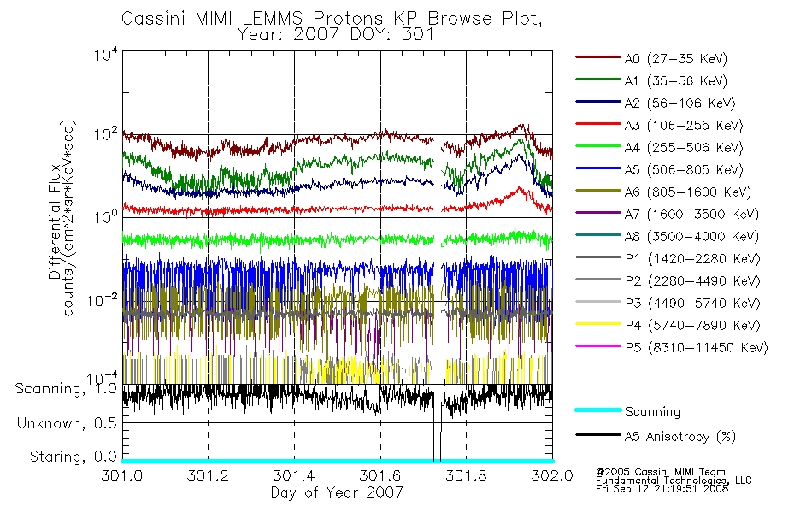Click the P5 (8310-11450 KeV) legend label
812x513 pixels.
click(697, 348)
